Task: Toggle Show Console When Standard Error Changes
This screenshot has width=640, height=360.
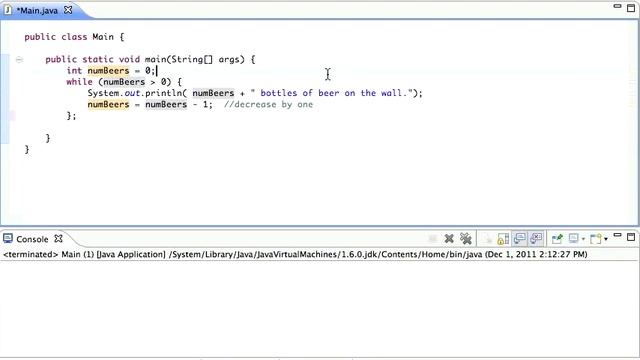Action: tap(536, 238)
